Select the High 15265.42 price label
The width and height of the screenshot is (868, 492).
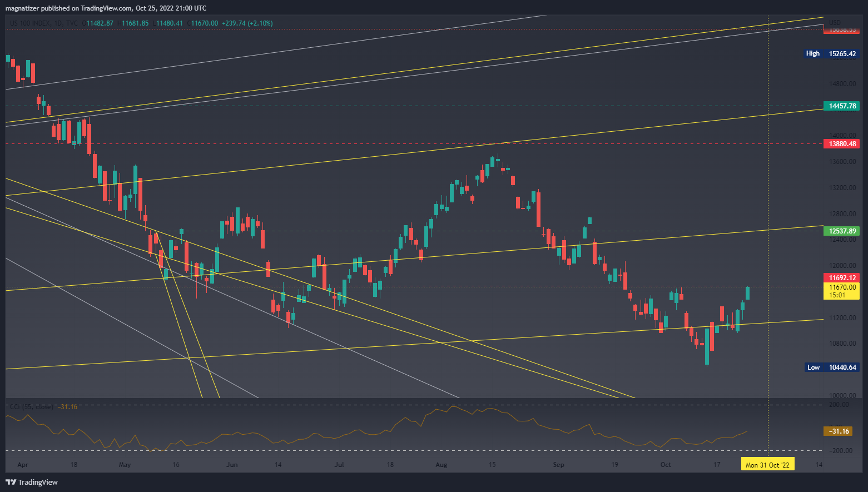pyautogui.click(x=831, y=54)
